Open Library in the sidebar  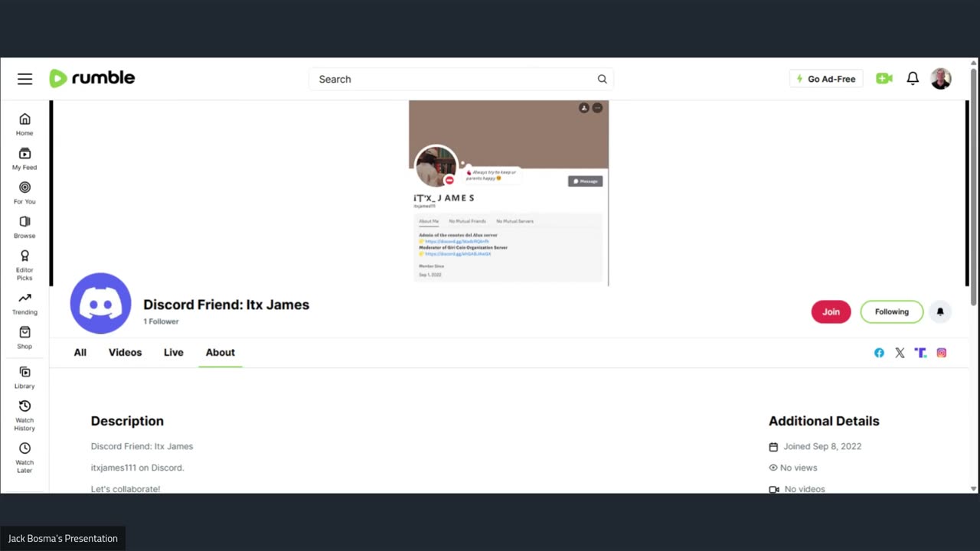click(x=24, y=377)
